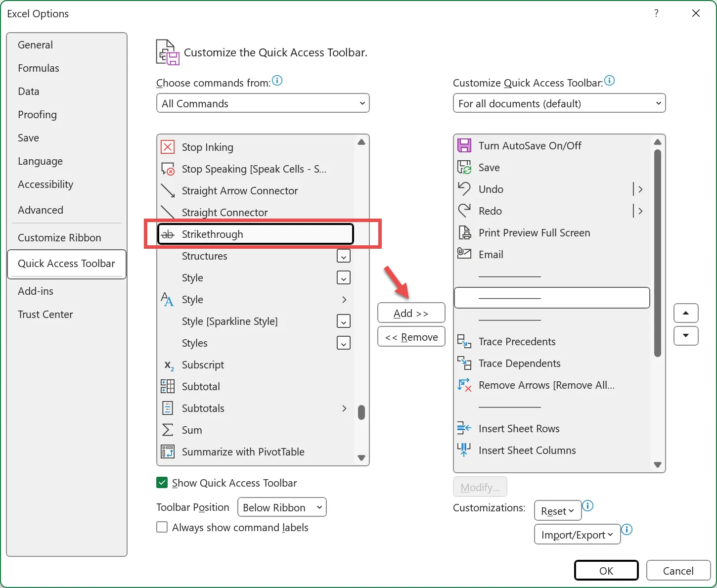Select the Stop Inking command icon
Screen dimensions: 717x588
[168, 147]
